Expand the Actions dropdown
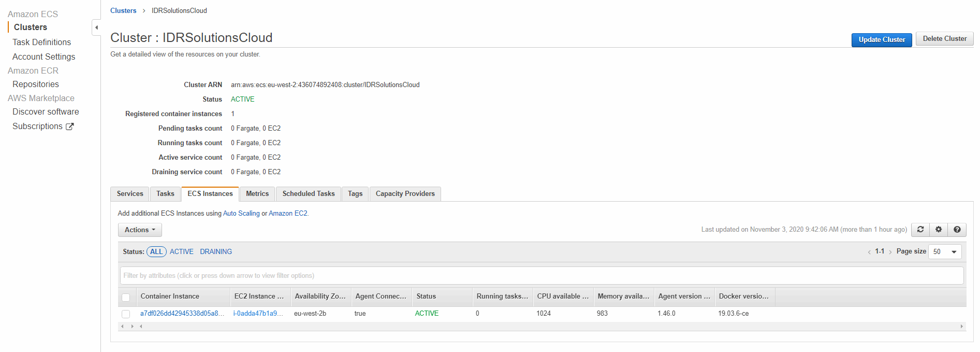Screen dimensions: 980x352 pyautogui.click(x=140, y=230)
